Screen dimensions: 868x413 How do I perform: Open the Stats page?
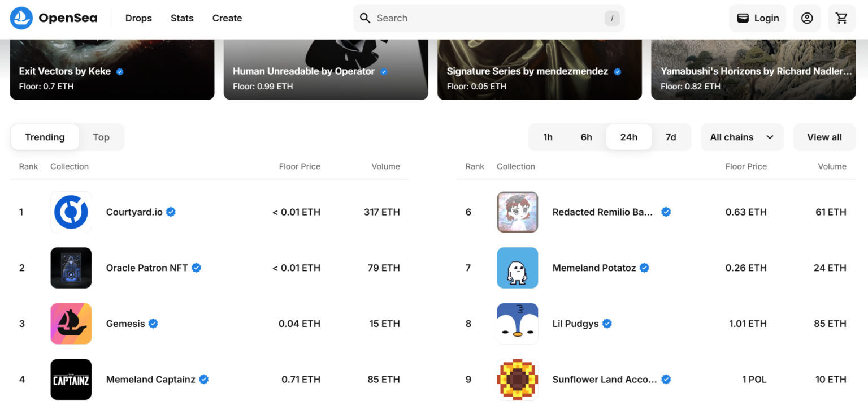(181, 18)
